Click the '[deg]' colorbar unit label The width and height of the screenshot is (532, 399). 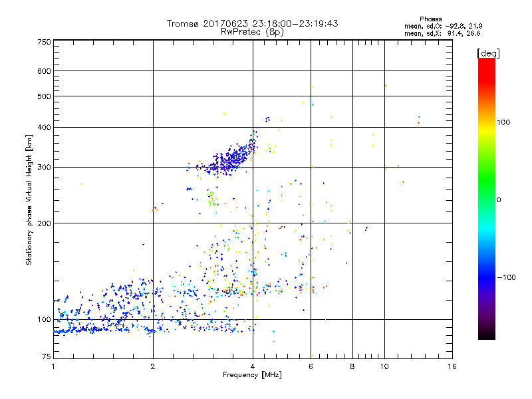click(488, 53)
